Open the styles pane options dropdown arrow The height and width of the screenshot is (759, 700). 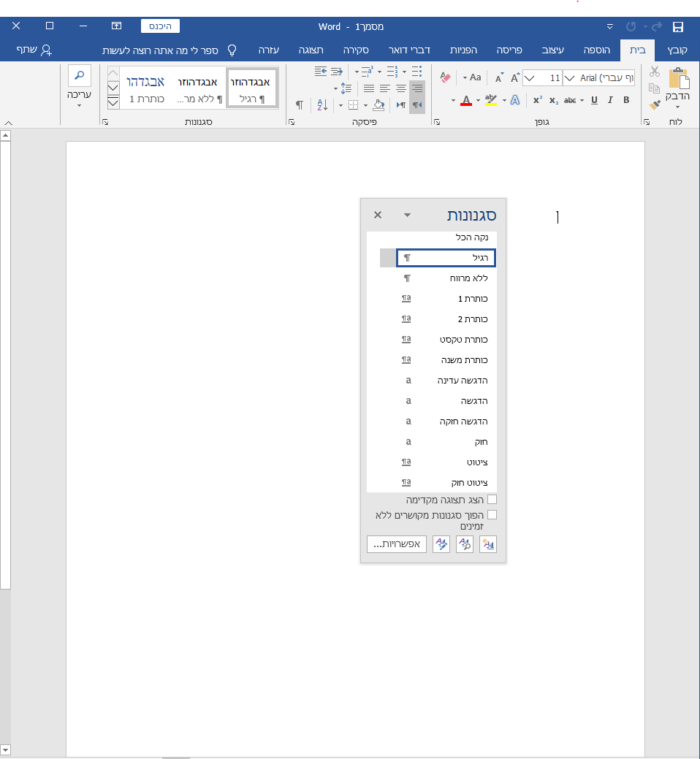tap(407, 215)
